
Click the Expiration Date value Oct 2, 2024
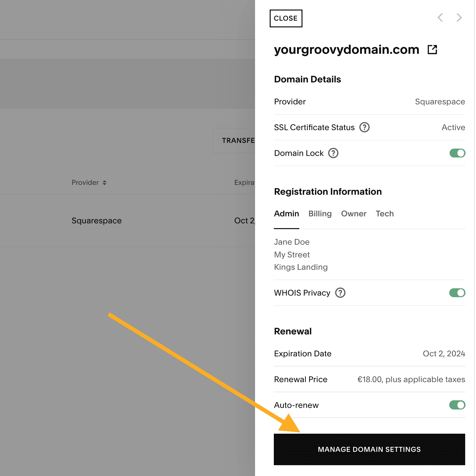444,353
